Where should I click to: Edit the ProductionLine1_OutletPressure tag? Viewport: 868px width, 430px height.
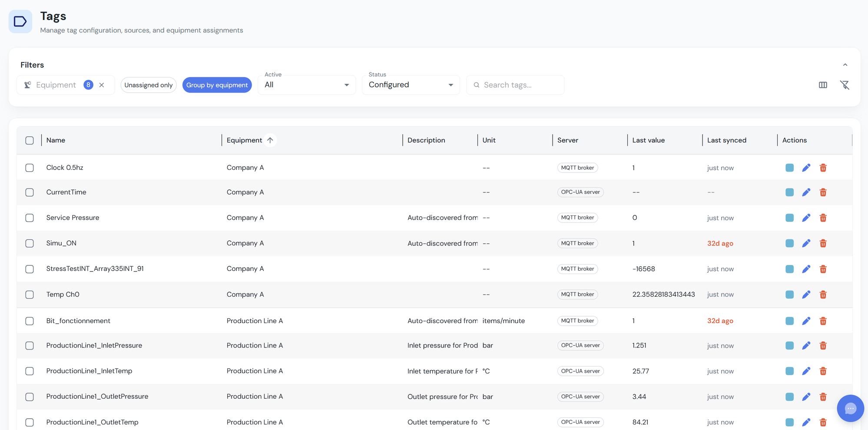click(x=806, y=397)
